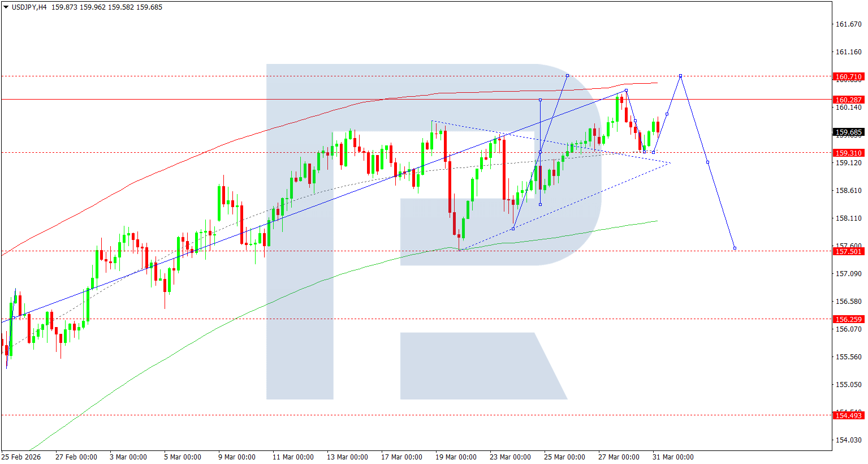The width and height of the screenshot is (868, 464).
Task: Click the red 157.501 price label
Action: pyautogui.click(x=848, y=251)
